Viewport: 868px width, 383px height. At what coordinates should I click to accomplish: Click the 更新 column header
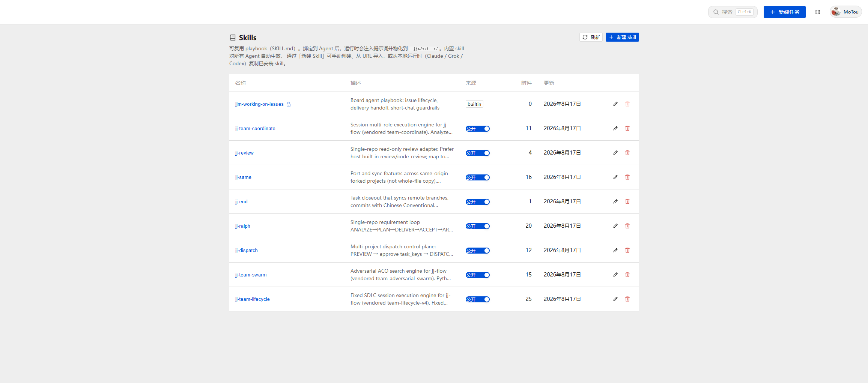pyautogui.click(x=549, y=83)
